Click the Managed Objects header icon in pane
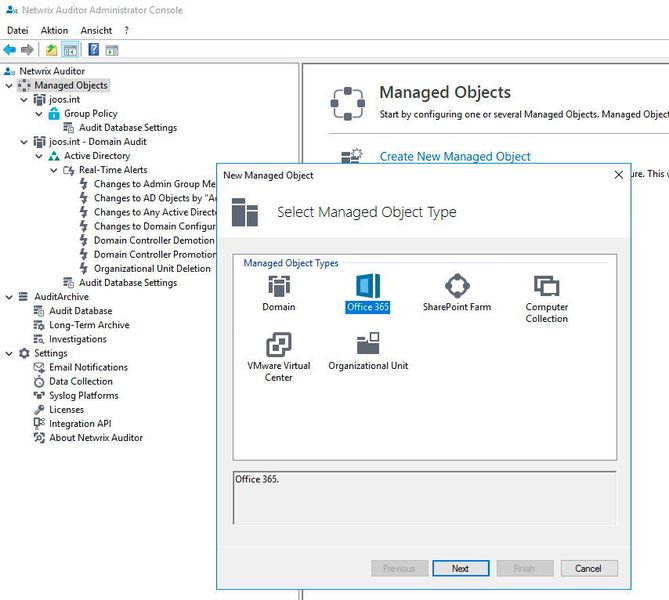Image resolution: width=669 pixels, height=600 pixels. pyautogui.click(x=348, y=104)
